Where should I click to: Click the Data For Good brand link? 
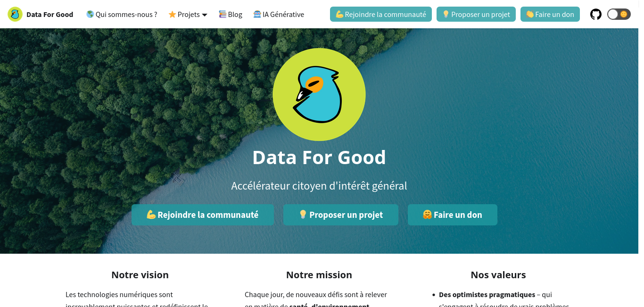tap(50, 14)
